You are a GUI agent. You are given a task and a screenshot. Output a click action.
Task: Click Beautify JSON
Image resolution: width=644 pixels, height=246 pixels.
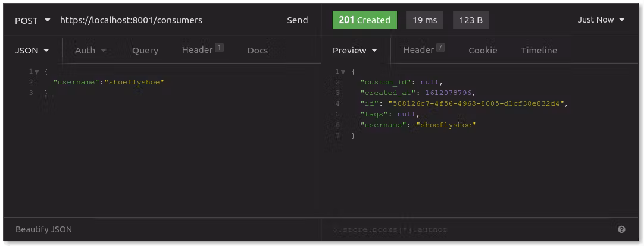click(43, 229)
